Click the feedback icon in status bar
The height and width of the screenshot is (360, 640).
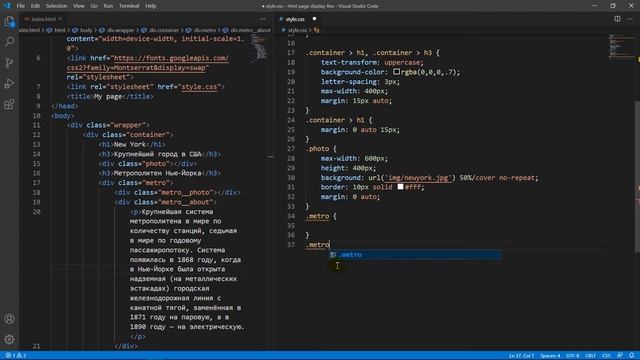(620, 356)
